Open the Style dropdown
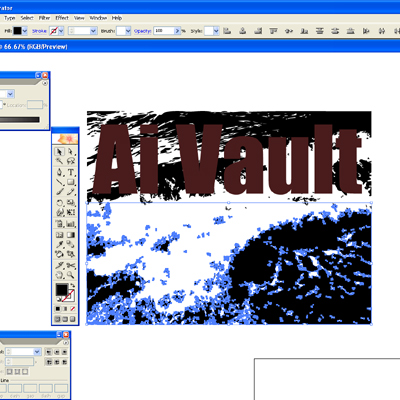The image size is (400, 400). coord(216,31)
